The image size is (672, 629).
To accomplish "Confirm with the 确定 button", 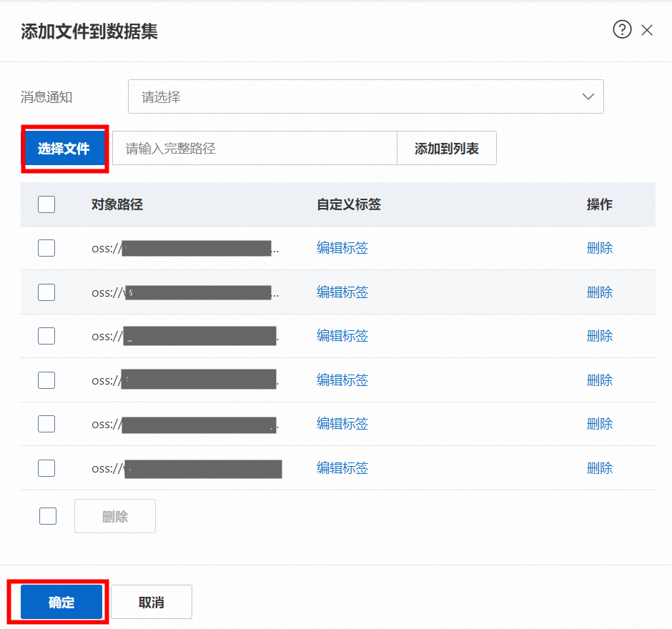I will point(61,602).
